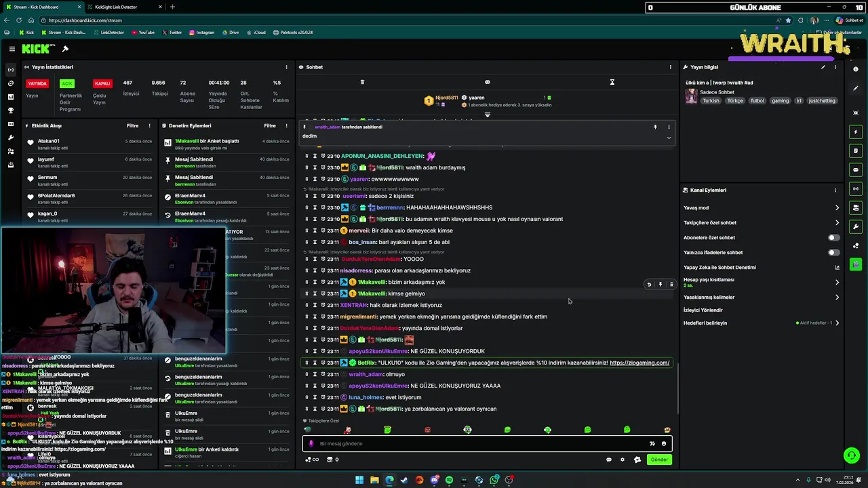Click the trash icon in chat toolbar

(362, 82)
